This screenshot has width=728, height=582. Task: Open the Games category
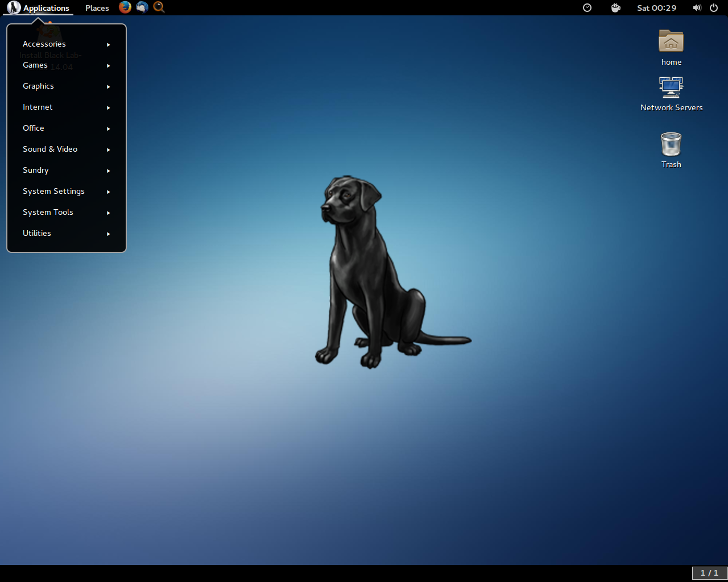point(67,65)
